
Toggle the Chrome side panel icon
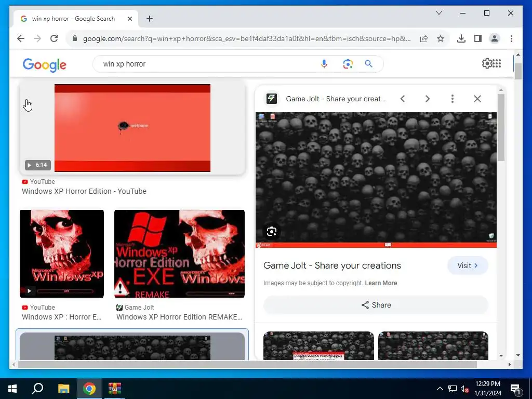[x=478, y=38]
